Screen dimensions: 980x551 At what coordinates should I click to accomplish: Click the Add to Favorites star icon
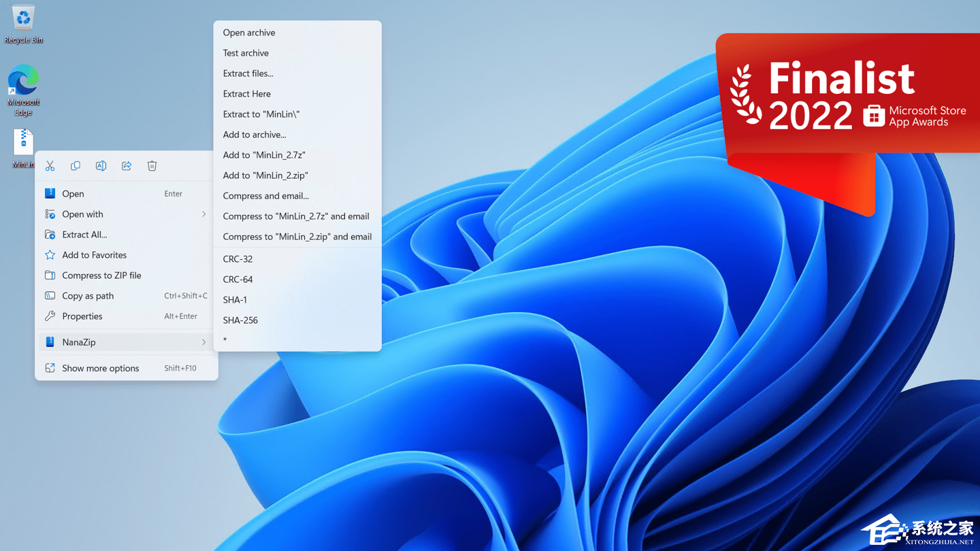50,255
